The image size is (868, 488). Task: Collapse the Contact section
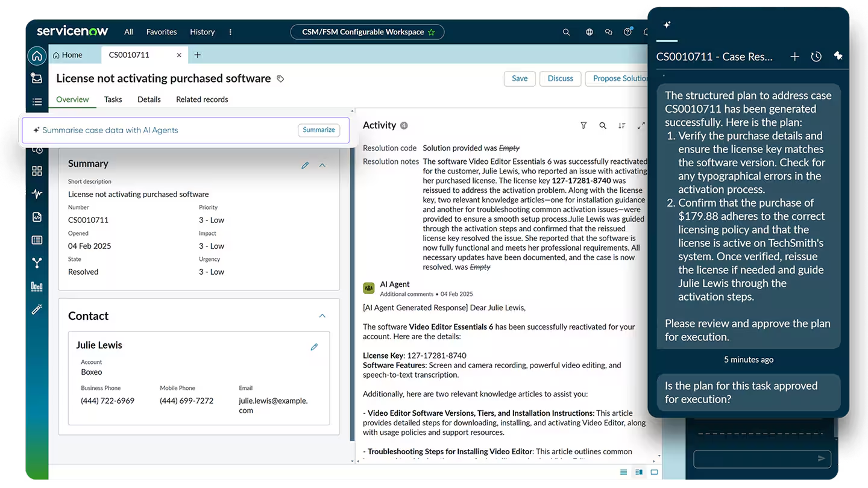pos(322,315)
